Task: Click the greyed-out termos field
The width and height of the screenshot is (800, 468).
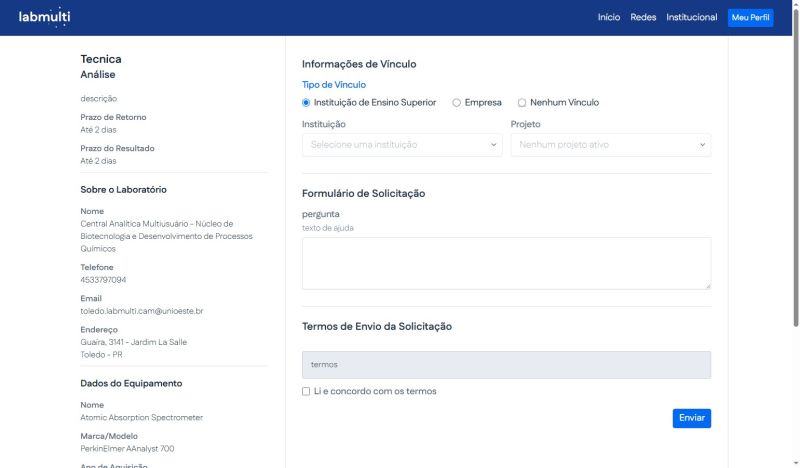Action: pyautogui.click(x=506, y=365)
